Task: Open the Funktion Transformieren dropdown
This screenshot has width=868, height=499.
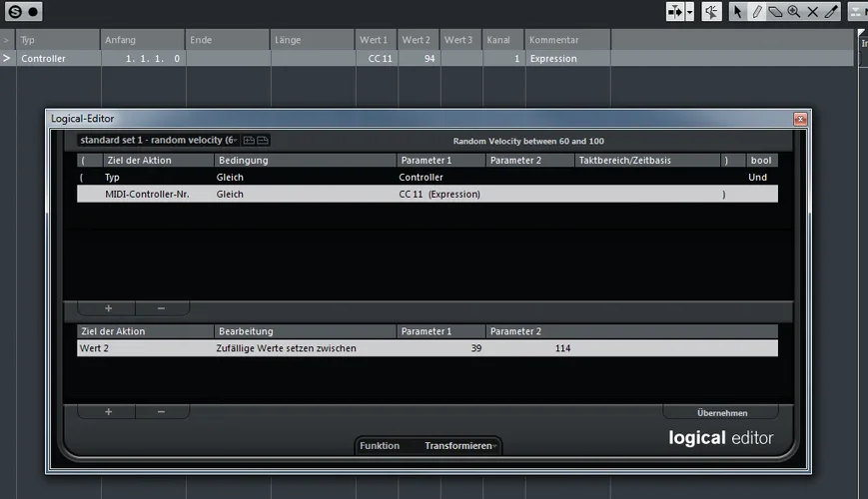Action: [x=458, y=445]
